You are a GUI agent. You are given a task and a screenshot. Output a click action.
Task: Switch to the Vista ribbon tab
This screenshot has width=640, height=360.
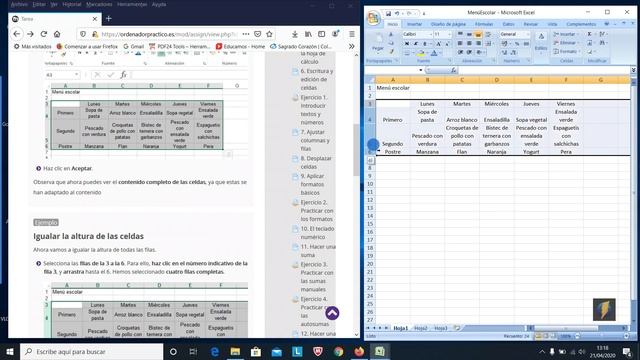point(552,24)
